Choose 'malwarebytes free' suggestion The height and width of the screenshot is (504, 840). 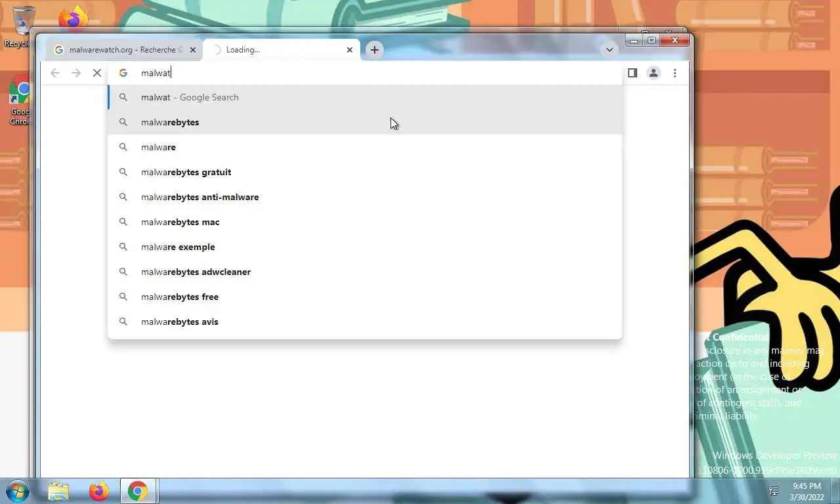pos(365,297)
